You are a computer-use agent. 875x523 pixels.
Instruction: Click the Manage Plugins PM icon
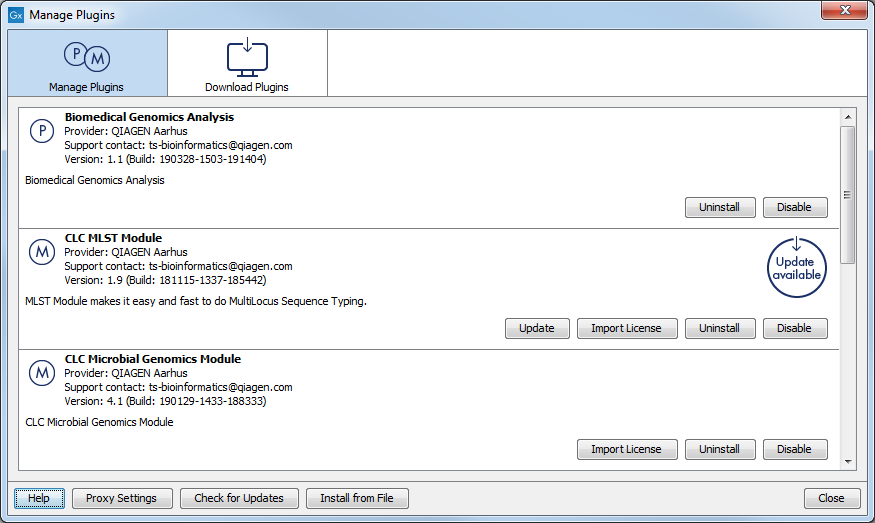[85, 58]
